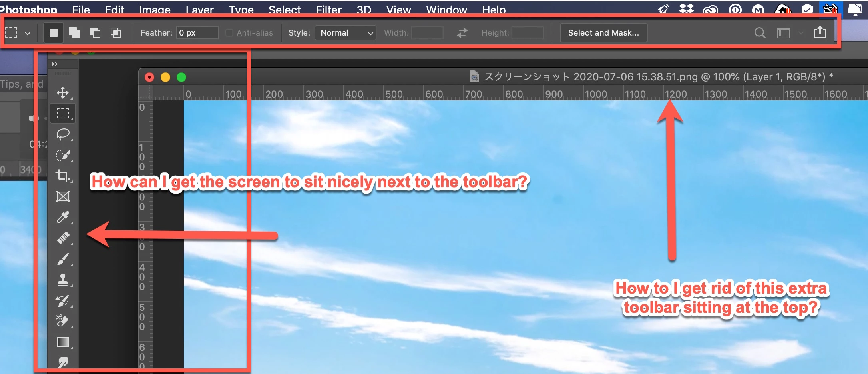Select the History Brush tool
Viewport: 868px width, 374px height.
pos(63,300)
